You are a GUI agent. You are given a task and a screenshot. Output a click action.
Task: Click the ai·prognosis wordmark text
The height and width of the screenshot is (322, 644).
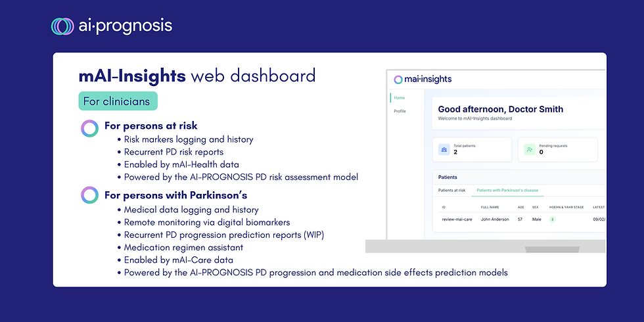click(125, 26)
